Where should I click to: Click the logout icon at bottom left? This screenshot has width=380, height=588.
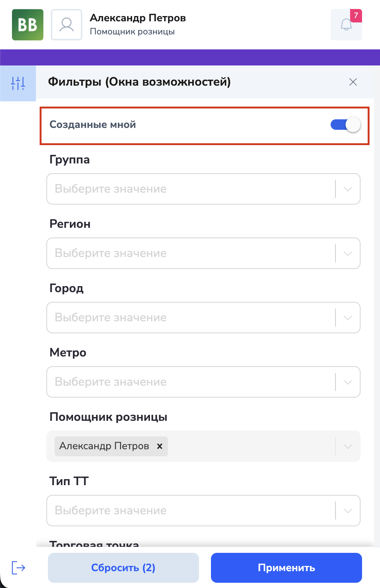[x=18, y=567]
